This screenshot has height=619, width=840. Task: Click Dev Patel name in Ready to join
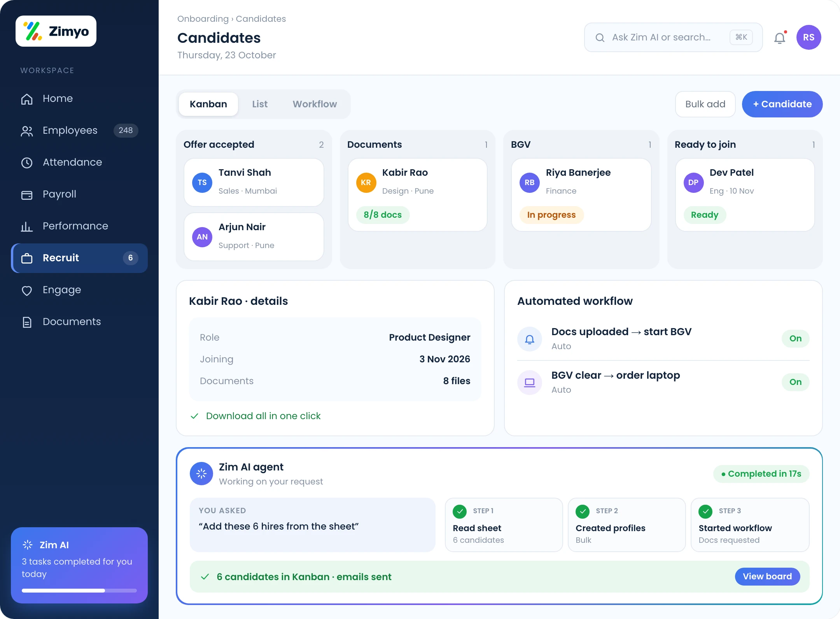(x=731, y=173)
